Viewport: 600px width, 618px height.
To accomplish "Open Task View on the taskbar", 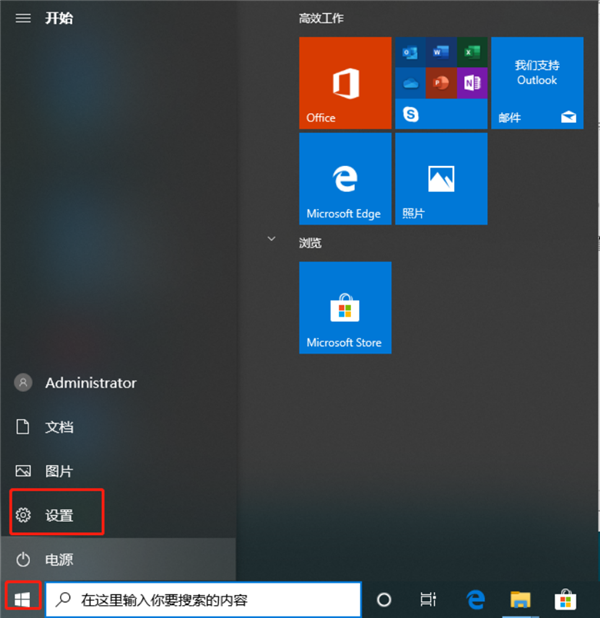I will pos(428,600).
